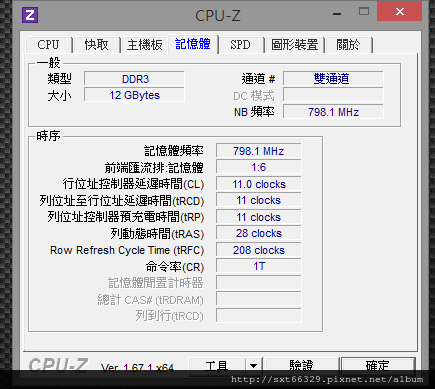The height and width of the screenshot is (389, 435).
Task: Click the 列動態時間(tRAS) label
Action: (x=157, y=234)
